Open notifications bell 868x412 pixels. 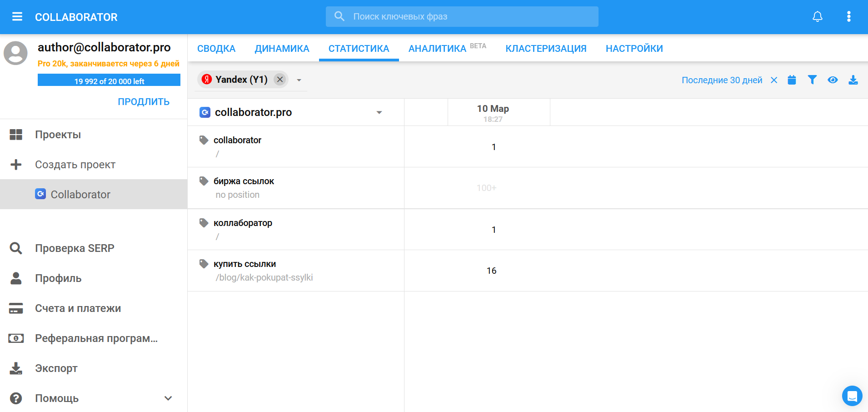tap(818, 17)
